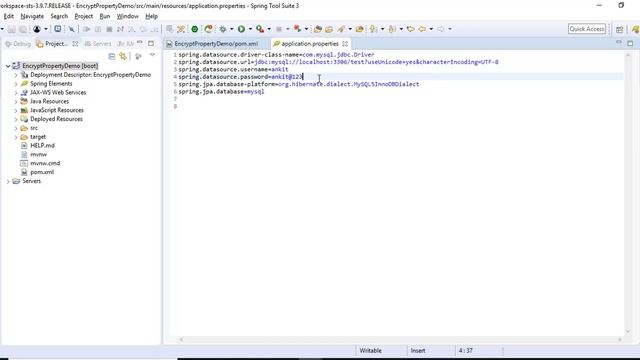This screenshot has width=640, height=360.
Task: Switch to the Servers view tab
Action: coord(98,44)
